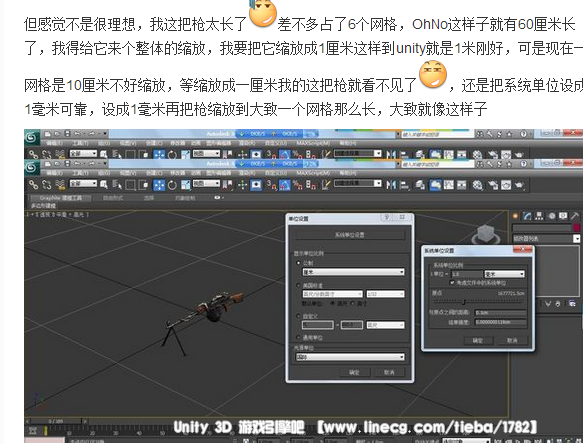Toggle Angle Snap in the lower toolbar

click(x=284, y=184)
